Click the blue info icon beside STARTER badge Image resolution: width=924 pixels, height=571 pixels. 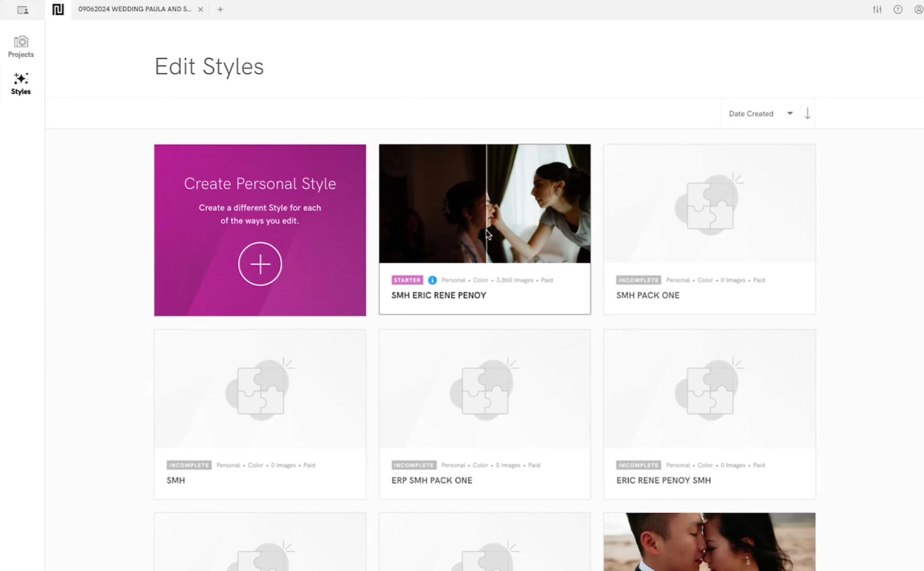432,280
